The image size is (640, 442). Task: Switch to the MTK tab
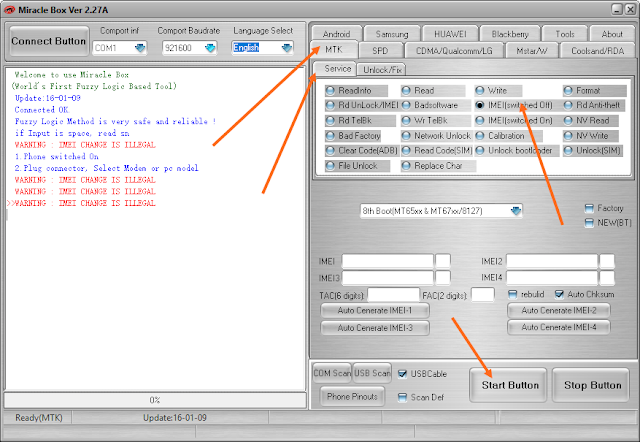click(x=334, y=50)
